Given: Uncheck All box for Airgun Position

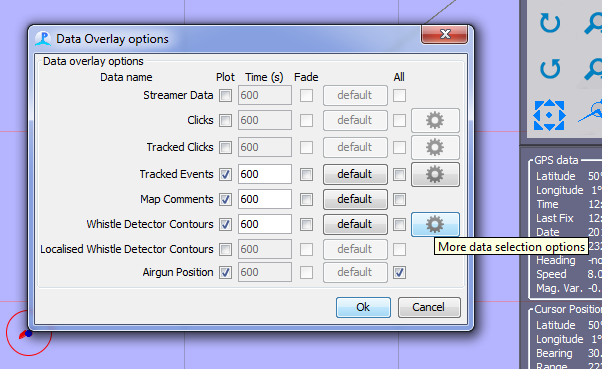Looking at the screenshot, I should tap(399, 273).
